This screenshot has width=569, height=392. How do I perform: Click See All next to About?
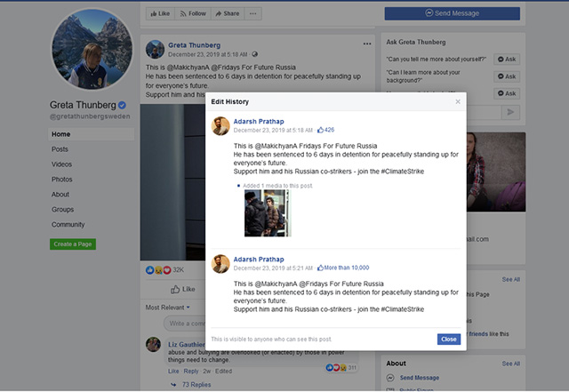click(511, 364)
